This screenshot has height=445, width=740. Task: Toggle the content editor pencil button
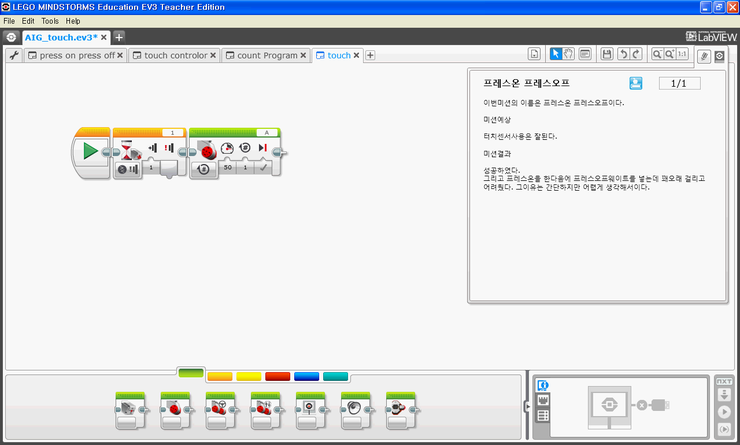[x=703, y=57]
